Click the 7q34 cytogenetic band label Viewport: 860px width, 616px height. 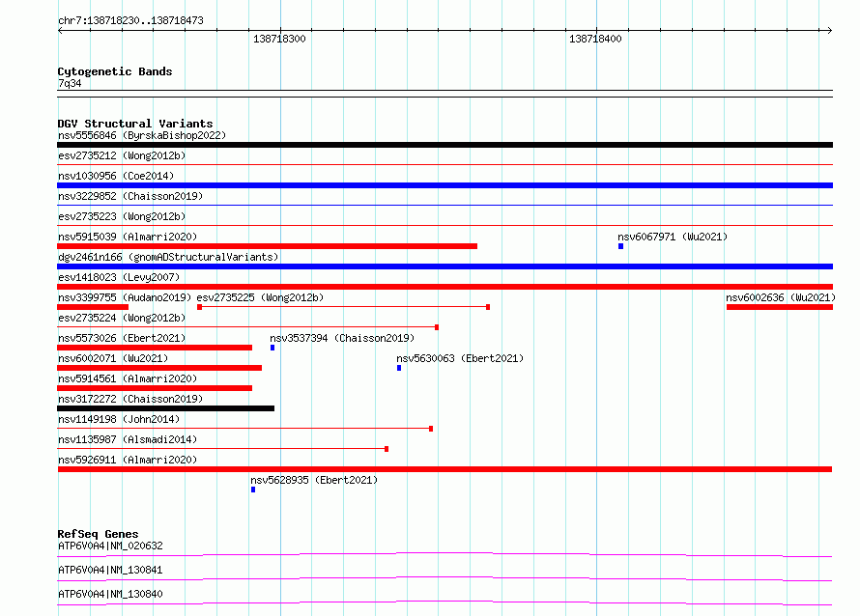click(70, 83)
